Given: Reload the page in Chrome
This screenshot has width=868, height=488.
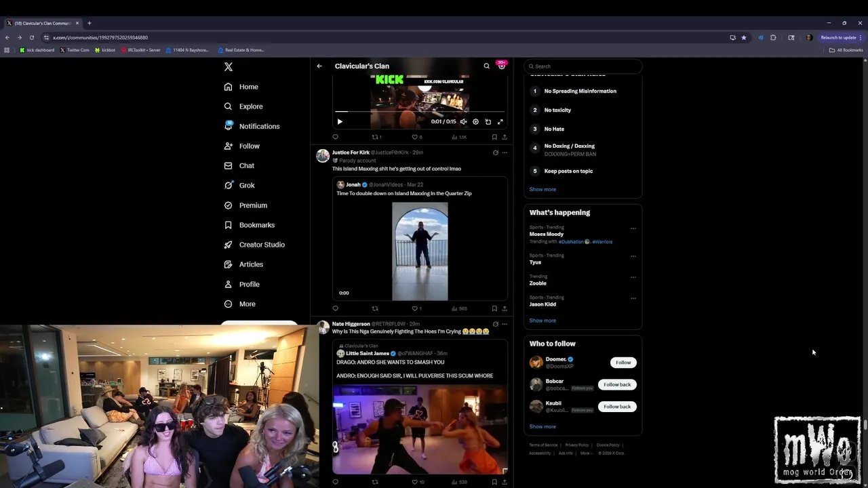Looking at the screenshot, I should click(31, 37).
